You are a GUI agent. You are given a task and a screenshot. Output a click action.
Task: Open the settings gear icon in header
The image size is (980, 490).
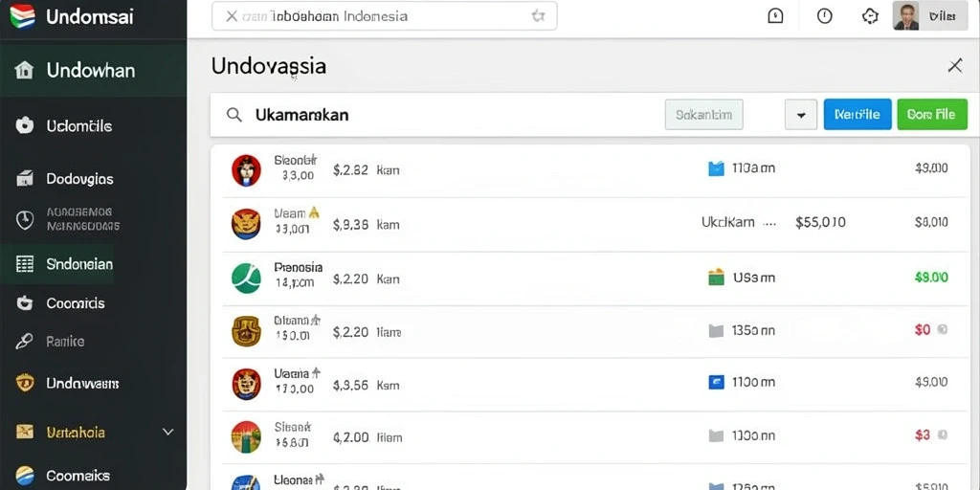point(870,16)
